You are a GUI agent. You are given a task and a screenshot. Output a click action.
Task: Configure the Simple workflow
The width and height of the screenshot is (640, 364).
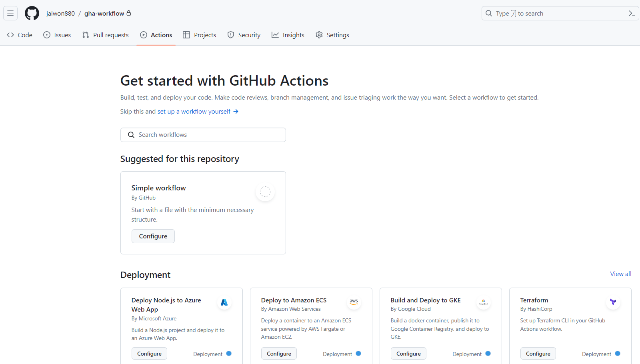click(x=153, y=236)
